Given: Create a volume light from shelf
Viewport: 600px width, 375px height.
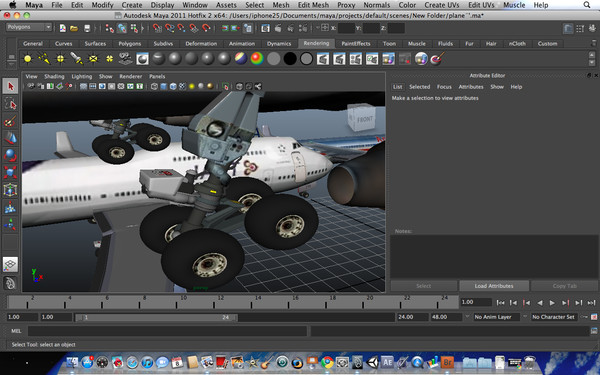Looking at the screenshot, I should (x=109, y=59).
